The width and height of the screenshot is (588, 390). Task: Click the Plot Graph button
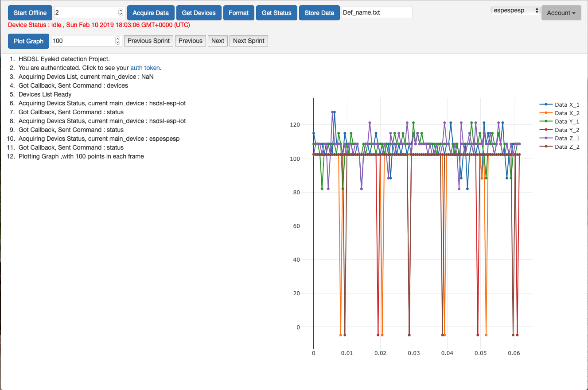click(28, 41)
